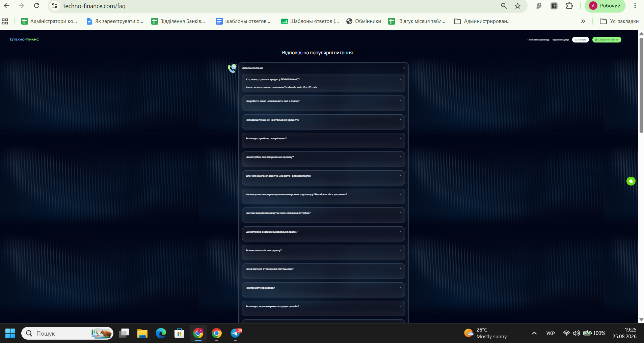644x343 pixels.
Task: Open the apps grid in bookmarks bar
Action: pyautogui.click(x=5, y=21)
